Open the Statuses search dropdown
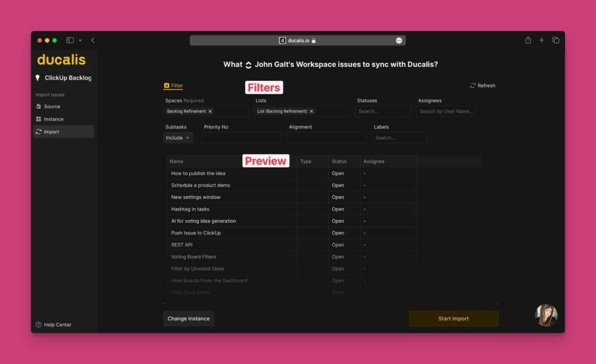Screen dimensions: 596x364 [382, 111]
